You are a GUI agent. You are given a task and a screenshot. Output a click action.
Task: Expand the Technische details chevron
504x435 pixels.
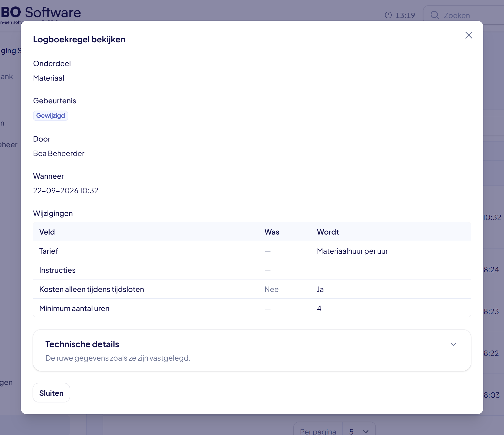pos(453,344)
